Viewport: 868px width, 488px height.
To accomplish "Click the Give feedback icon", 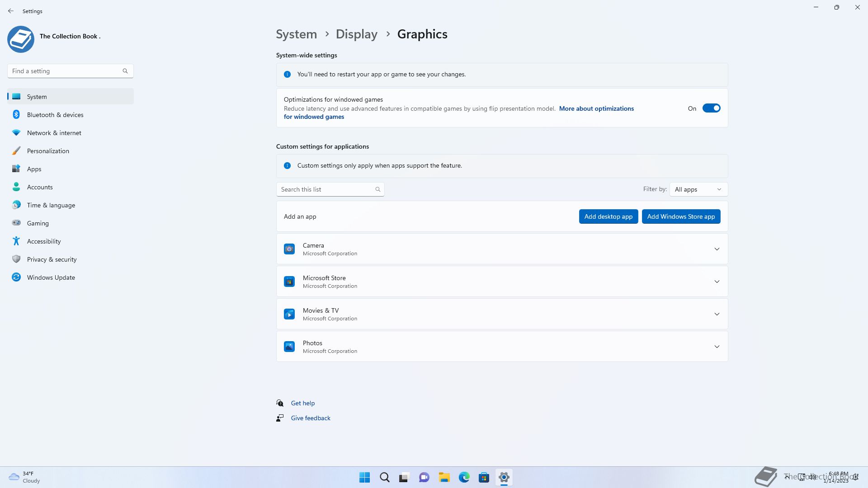I will [280, 418].
